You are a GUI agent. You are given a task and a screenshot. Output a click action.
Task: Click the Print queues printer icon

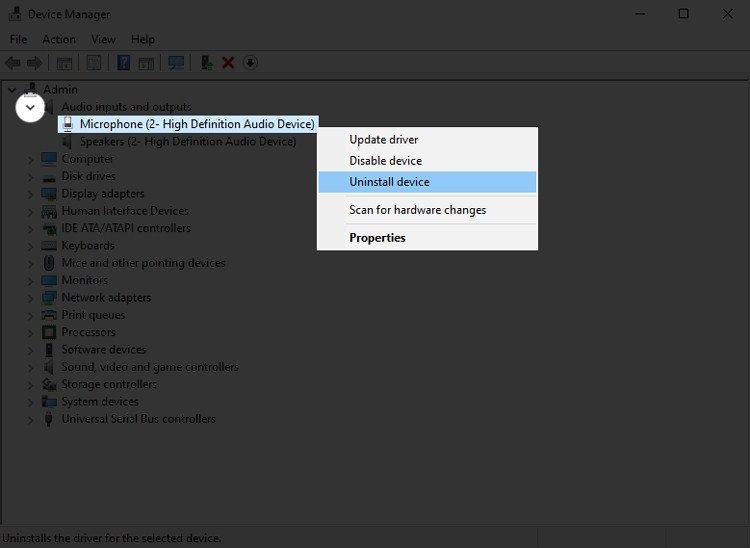49,315
